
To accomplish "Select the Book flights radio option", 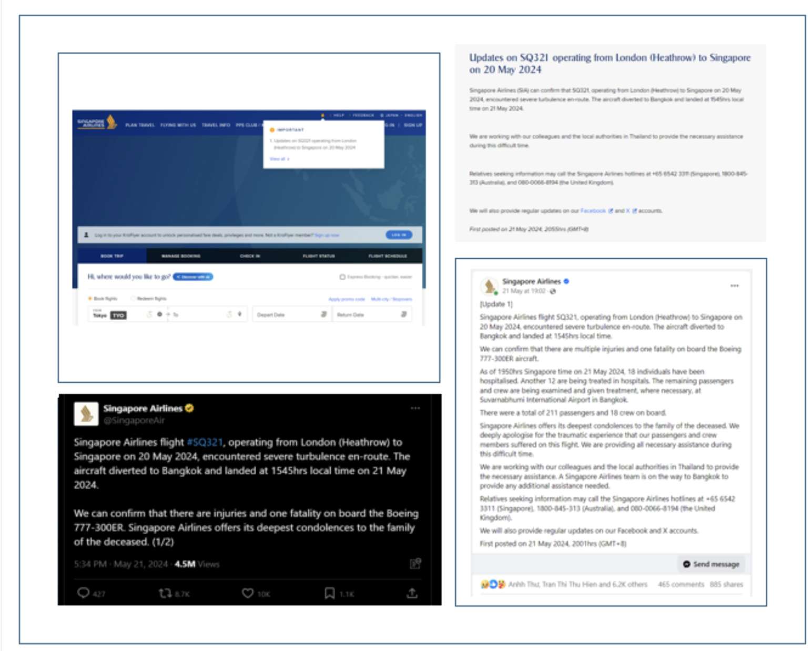I will click(90, 298).
